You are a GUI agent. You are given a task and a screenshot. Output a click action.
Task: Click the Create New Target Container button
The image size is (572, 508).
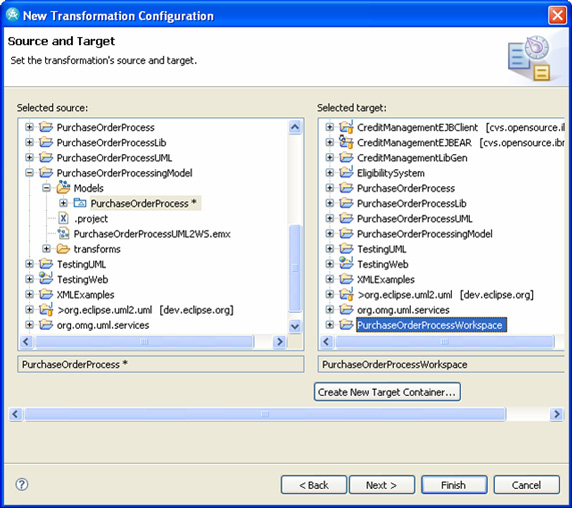coord(387,392)
